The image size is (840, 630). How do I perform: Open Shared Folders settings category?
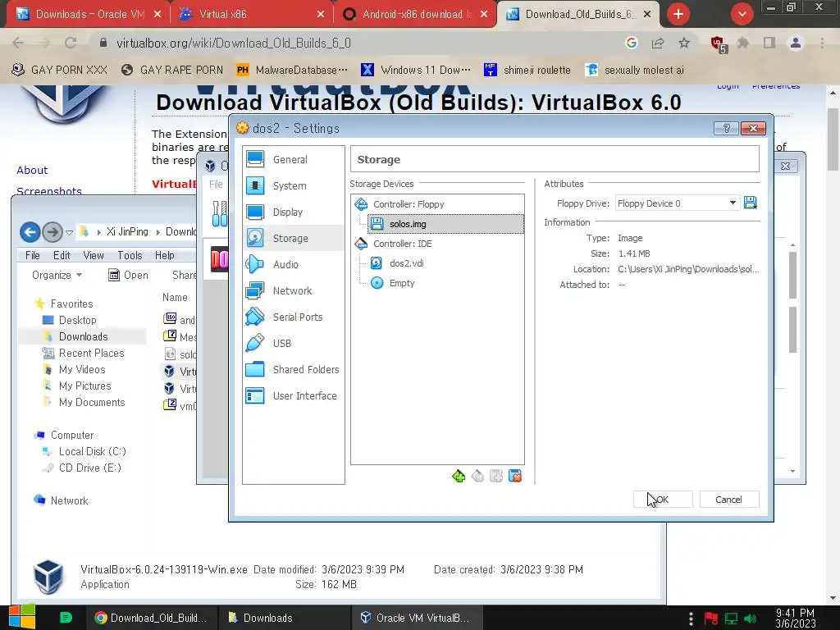coord(293,369)
